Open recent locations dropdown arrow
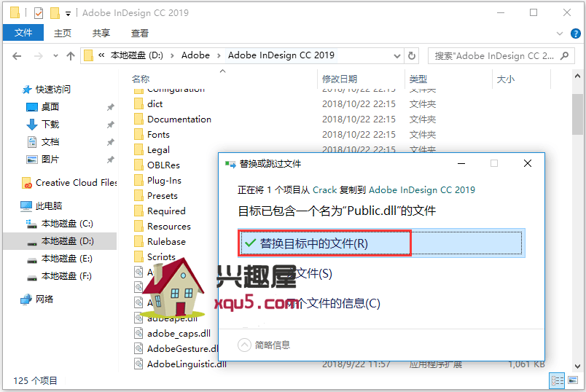The height and width of the screenshot is (392, 586). [55, 56]
